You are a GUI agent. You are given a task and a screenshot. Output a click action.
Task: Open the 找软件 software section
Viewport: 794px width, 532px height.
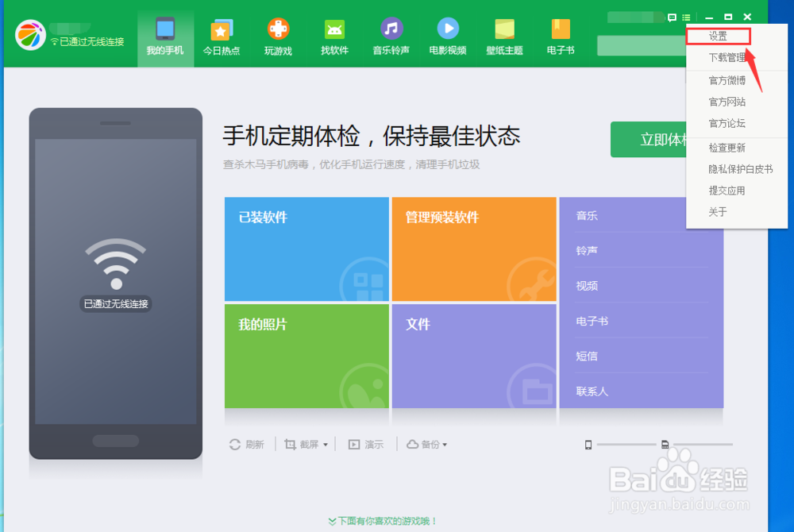334,37
